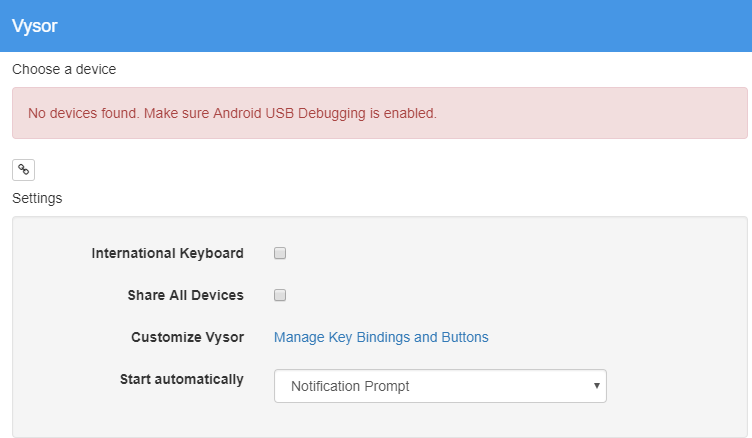Click the red alert banner's empty area
752x438 pixels.
tap(590, 113)
